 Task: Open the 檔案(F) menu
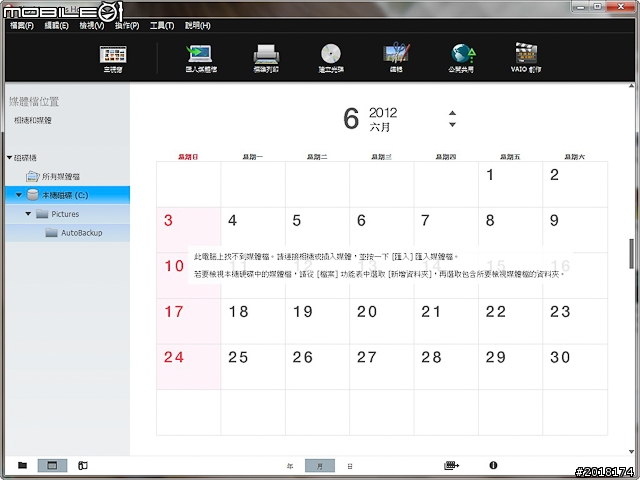click(x=20, y=24)
